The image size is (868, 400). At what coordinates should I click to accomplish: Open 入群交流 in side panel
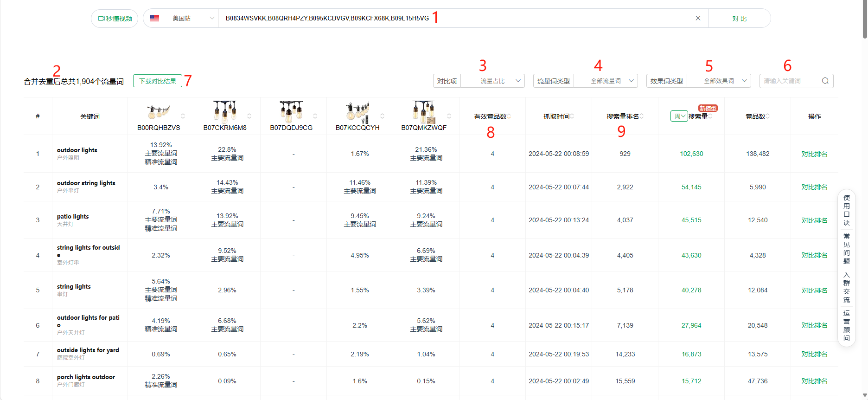tap(847, 287)
